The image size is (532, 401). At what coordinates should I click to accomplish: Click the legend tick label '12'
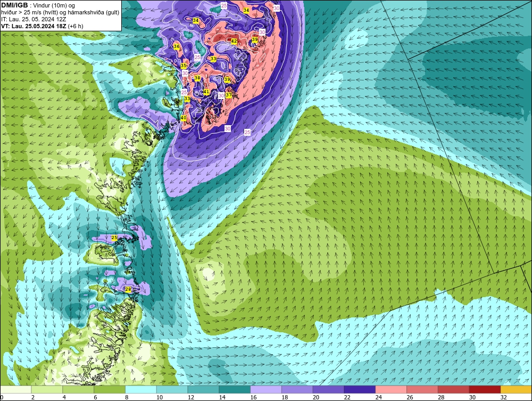tap(190, 397)
